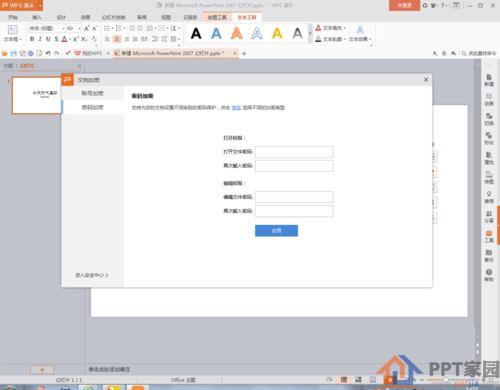
Task: Toggle Bold formatting in the ribbon
Action: (x=32, y=39)
